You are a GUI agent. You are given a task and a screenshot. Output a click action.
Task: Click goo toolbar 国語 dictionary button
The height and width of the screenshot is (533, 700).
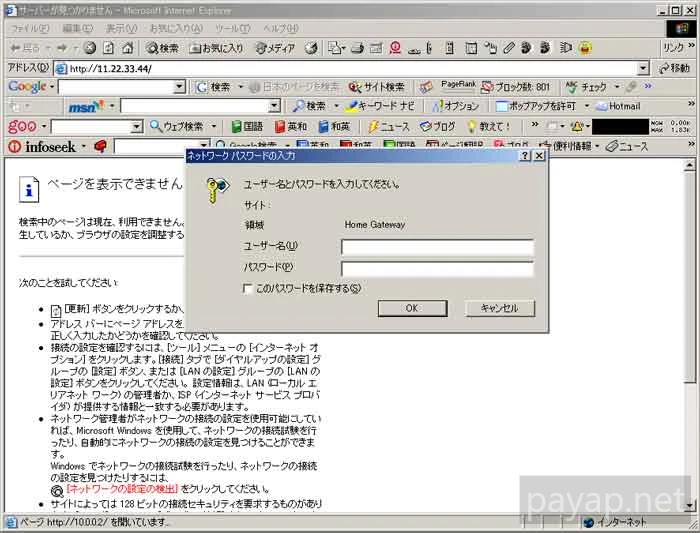pyautogui.click(x=247, y=127)
